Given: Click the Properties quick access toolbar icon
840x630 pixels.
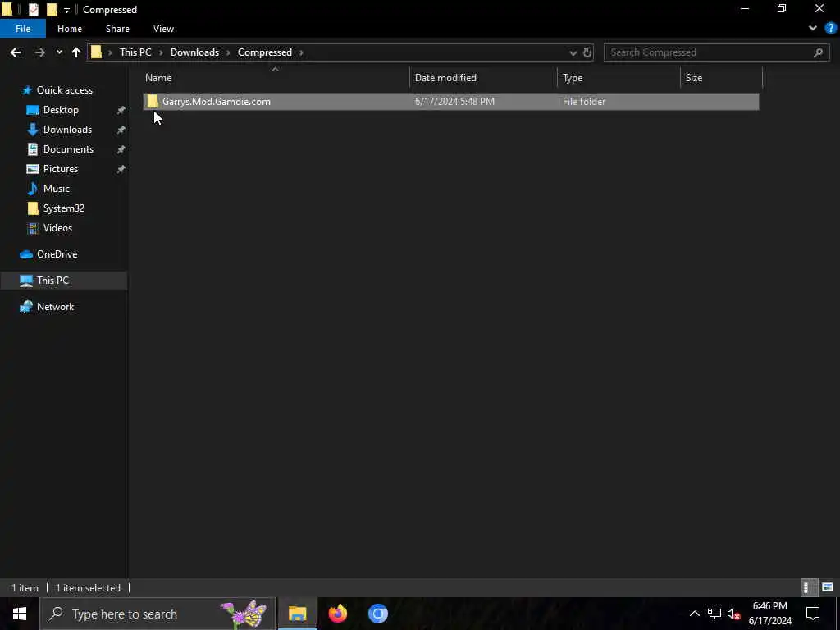Looking at the screenshot, I should 33,10.
